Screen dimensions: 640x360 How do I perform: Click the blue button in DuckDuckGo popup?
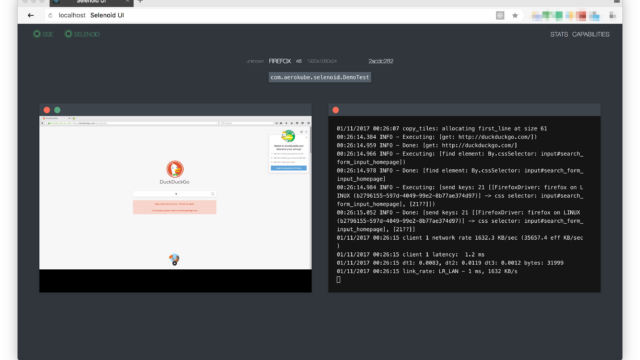pos(289,168)
